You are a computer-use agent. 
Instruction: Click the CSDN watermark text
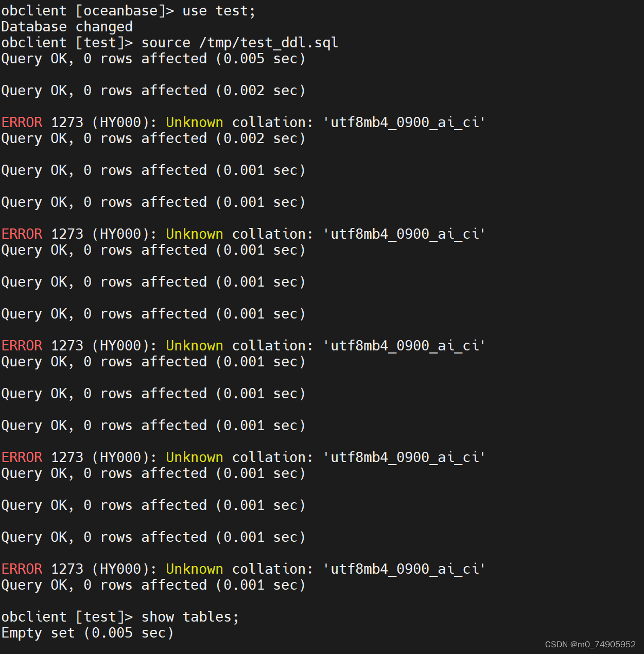tap(556, 644)
